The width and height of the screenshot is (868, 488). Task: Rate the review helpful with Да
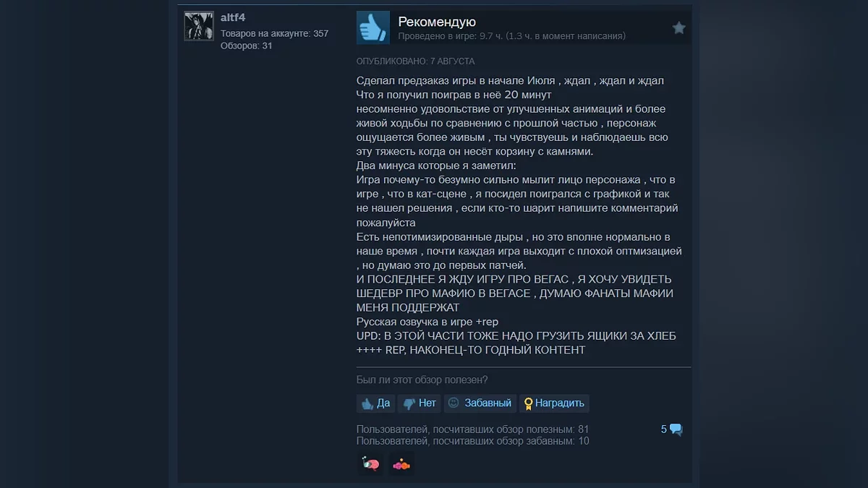(375, 403)
